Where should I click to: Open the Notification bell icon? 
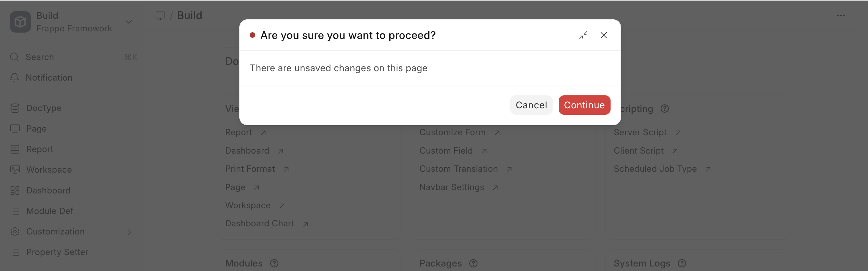(x=14, y=78)
